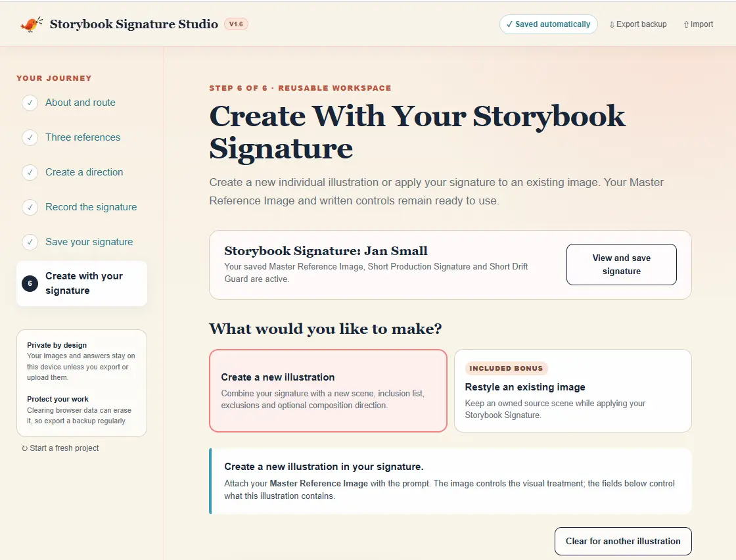Click the number 6 step badge
This screenshot has width=736, height=560.
point(30,283)
